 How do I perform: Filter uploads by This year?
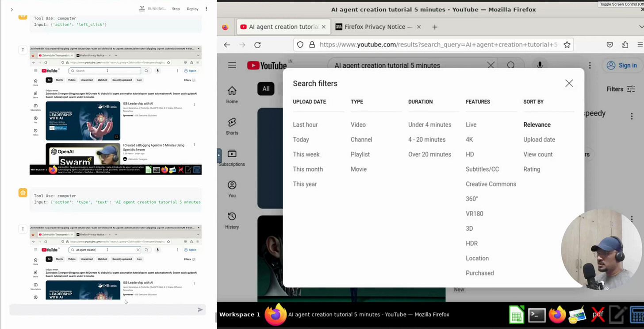(305, 184)
